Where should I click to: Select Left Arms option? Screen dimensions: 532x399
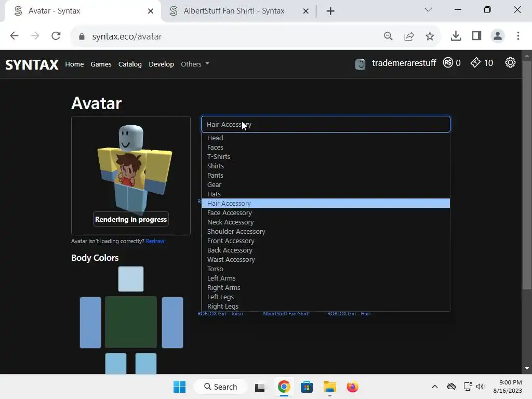tap(326, 278)
